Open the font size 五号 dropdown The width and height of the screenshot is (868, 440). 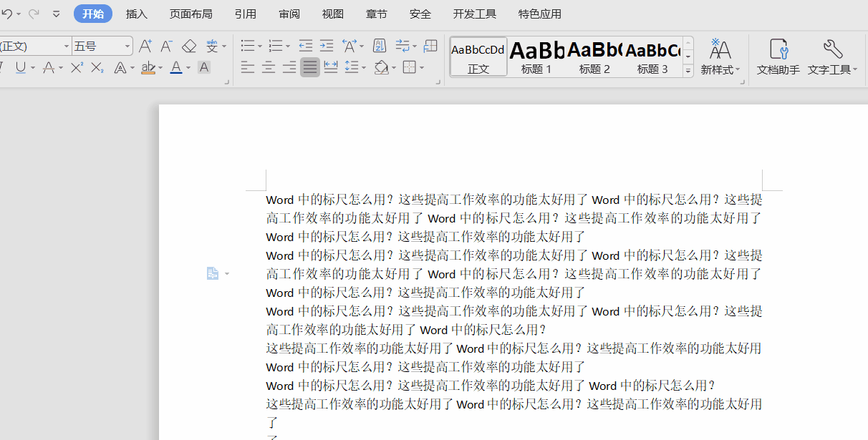128,46
